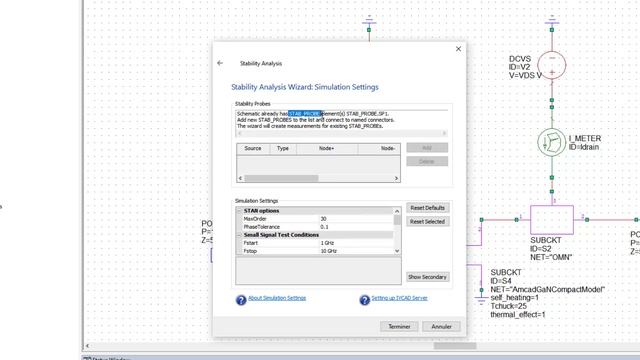Screen dimensions: 640x360
Task: Click the Annuler button
Action: 441,327
